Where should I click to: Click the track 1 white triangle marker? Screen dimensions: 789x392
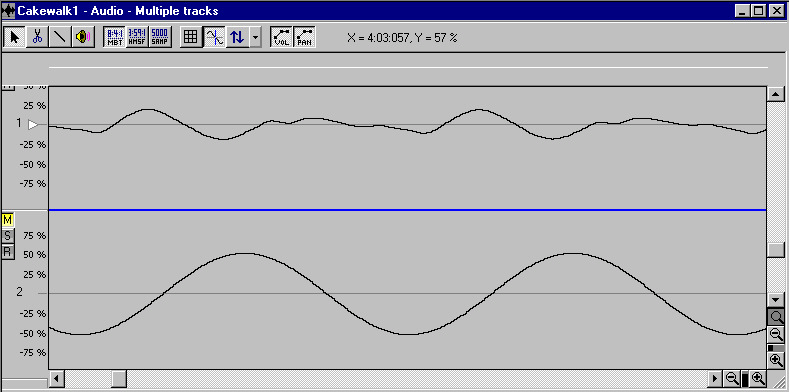click(x=33, y=124)
